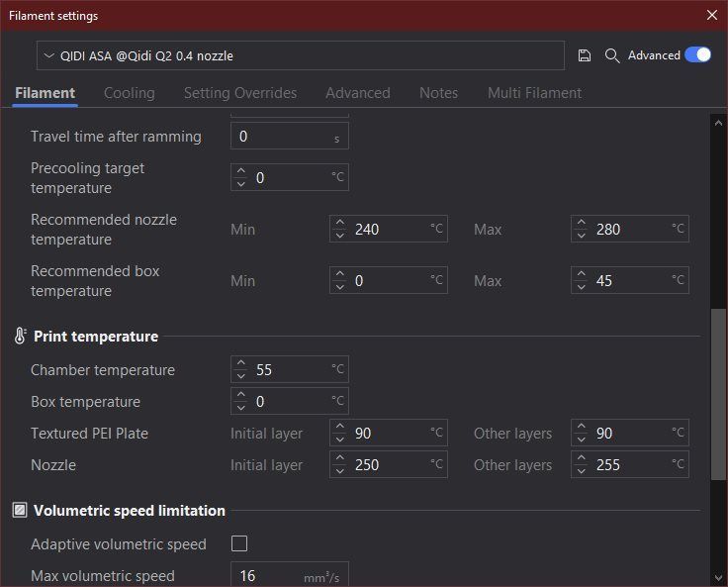Select the Multi Filament tab
This screenshot has height=587, width=728.
pyautogui.click(x=534, y=93)
